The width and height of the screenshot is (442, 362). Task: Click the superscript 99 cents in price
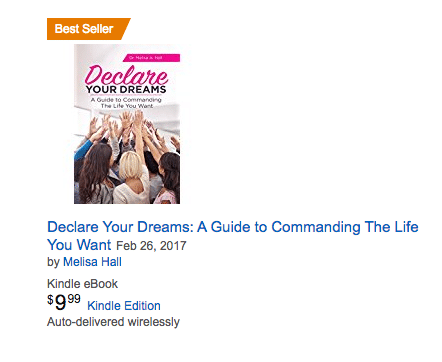pos(74,298)
